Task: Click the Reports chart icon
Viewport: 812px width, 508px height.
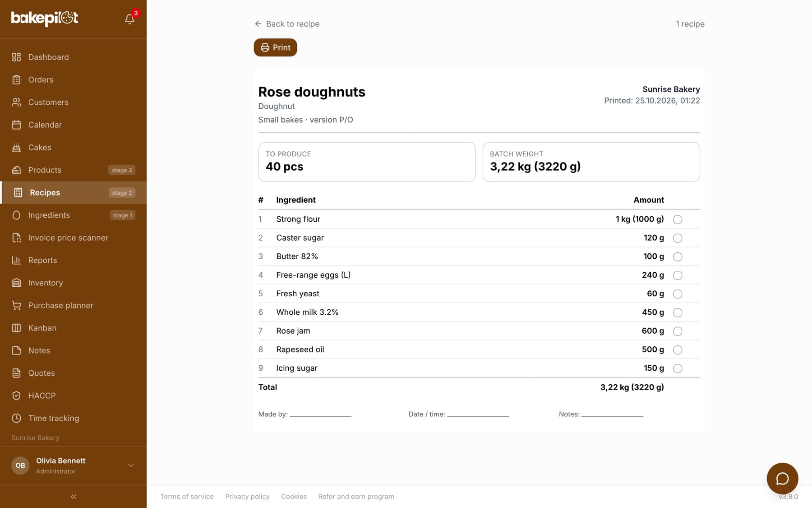Action: [16, 260]
